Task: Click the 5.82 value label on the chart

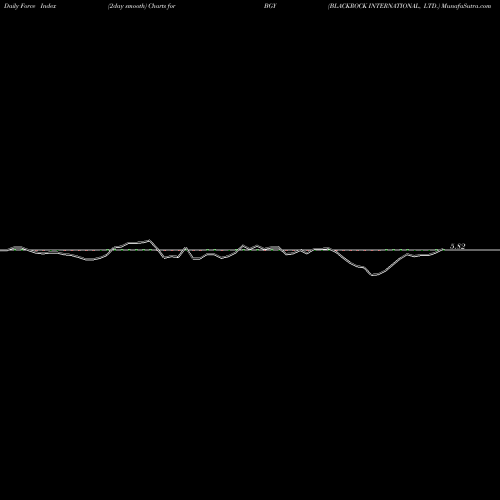Action: (x=458, y=246)
